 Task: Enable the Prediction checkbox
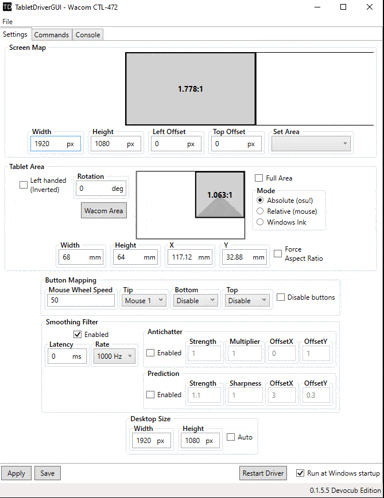pyautogui.click(x=151, y=395)
